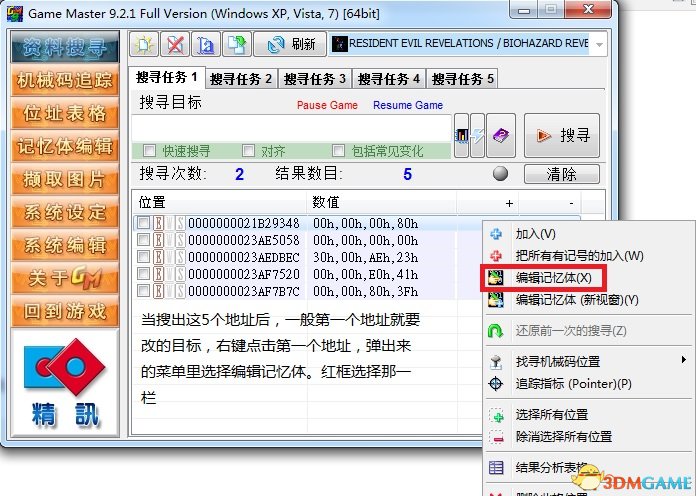
Task: Click the Pause Game link
Action: pyautogui.click(x=327, y=105)
